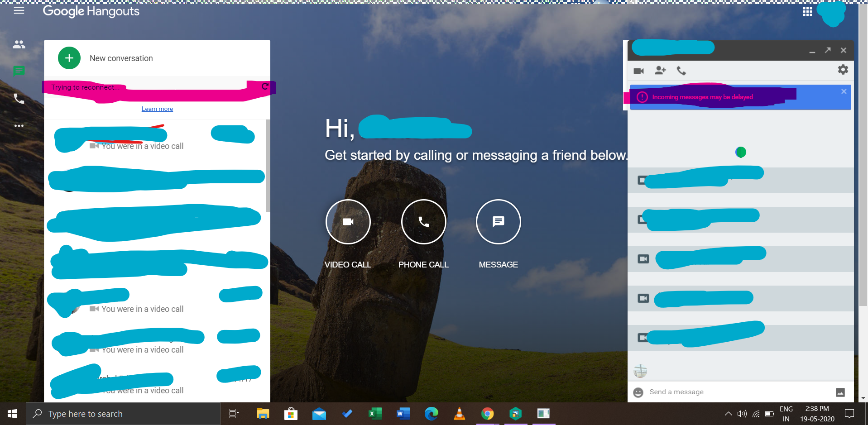Start a PHONE CALL from the home screen
The width and height of the screenshot is (868, 425).
coord(424,222)
